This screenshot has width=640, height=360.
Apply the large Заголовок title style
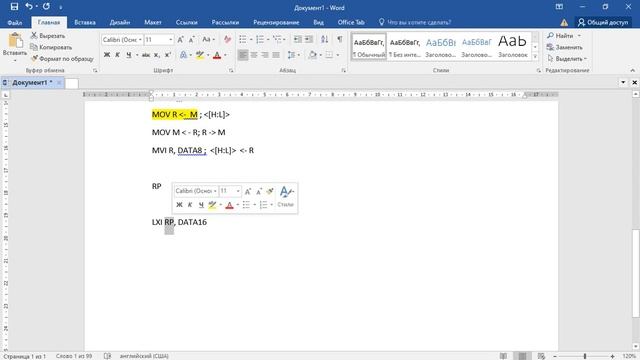pos(513,47)
